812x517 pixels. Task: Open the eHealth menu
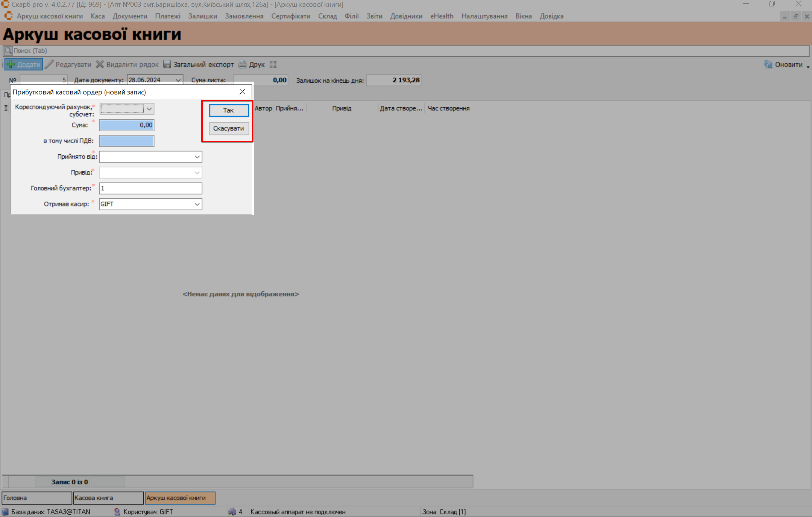pyautogui.click(x=442, y=16)
